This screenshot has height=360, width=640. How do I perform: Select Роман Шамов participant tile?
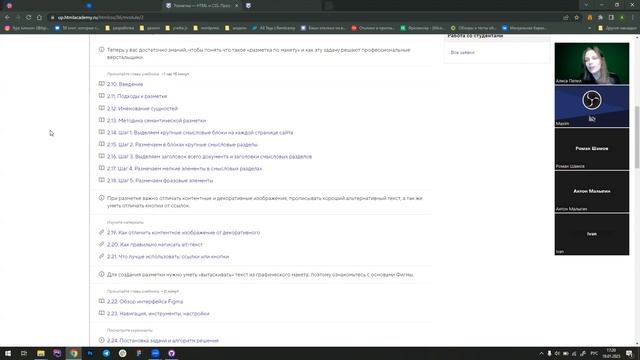point(592,149)
